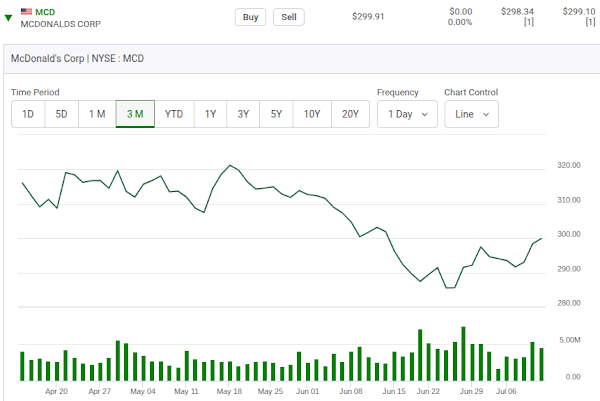Click the Buy button for MCD
This screenshot has width=600, height=401.
tap(251, 17)
